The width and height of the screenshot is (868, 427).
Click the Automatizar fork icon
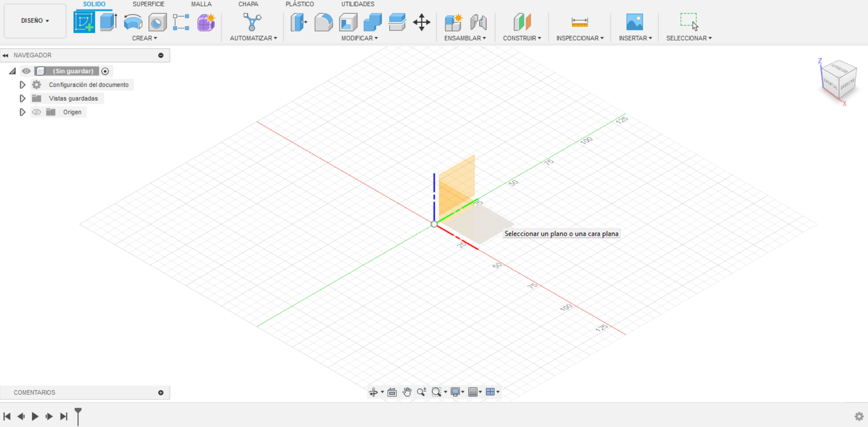(252, 22)
